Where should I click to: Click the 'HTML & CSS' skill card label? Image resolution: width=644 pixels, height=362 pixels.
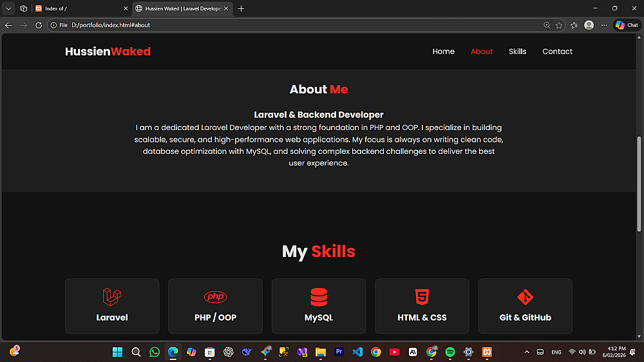click(x=422, y=317)
